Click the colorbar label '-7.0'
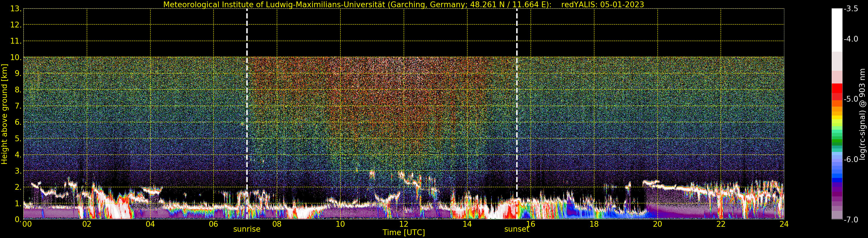This screenshot has width=868, height=238. point(851,220)
